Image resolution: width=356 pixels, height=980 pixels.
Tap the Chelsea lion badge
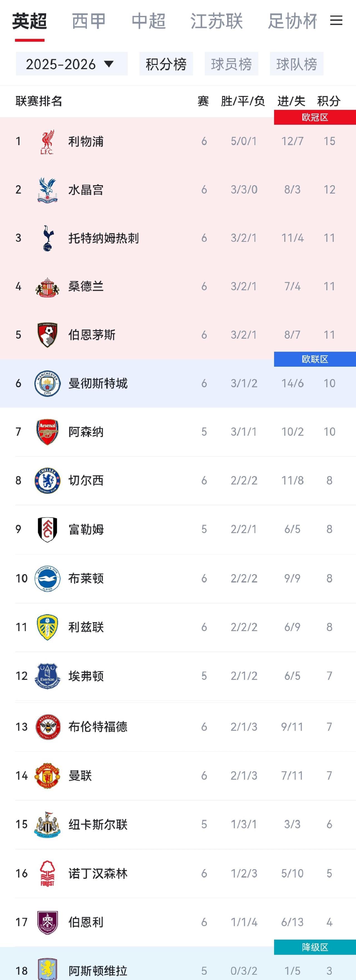[x=47, y=480]
